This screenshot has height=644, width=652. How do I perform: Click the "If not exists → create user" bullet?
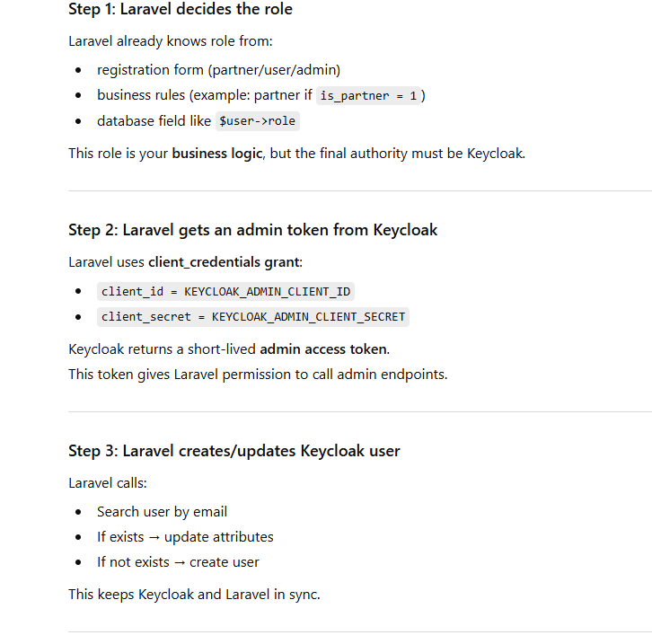tap(178, 562)
